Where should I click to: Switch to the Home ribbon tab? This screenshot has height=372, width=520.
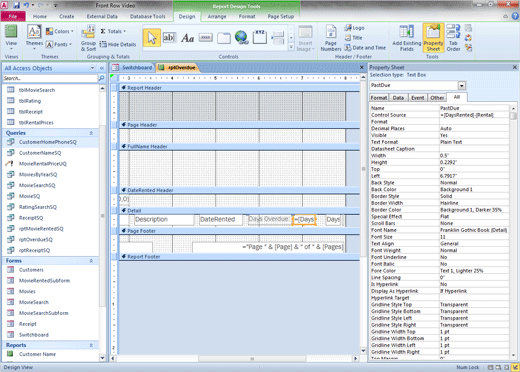(x=40, y=16)
